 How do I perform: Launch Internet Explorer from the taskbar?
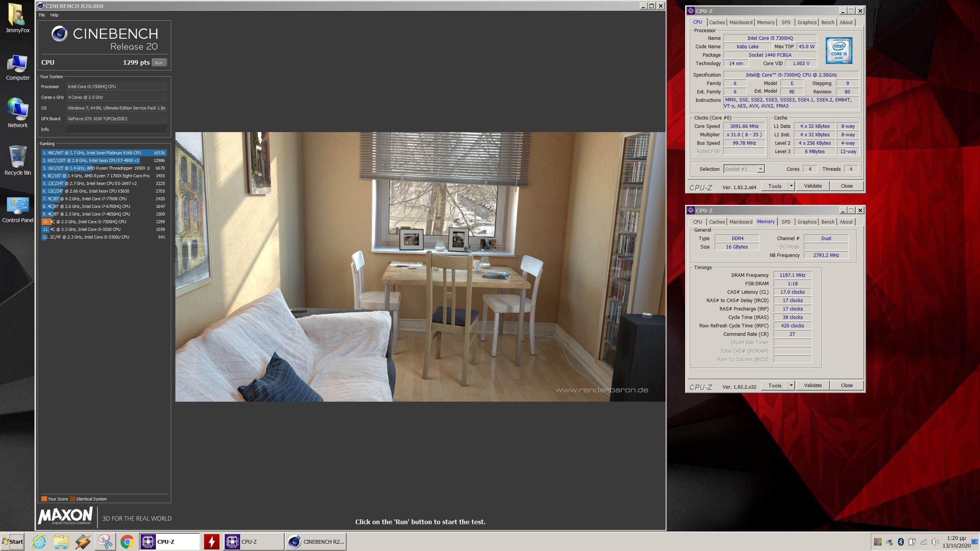pyautogui.click(x=39, y=541)
